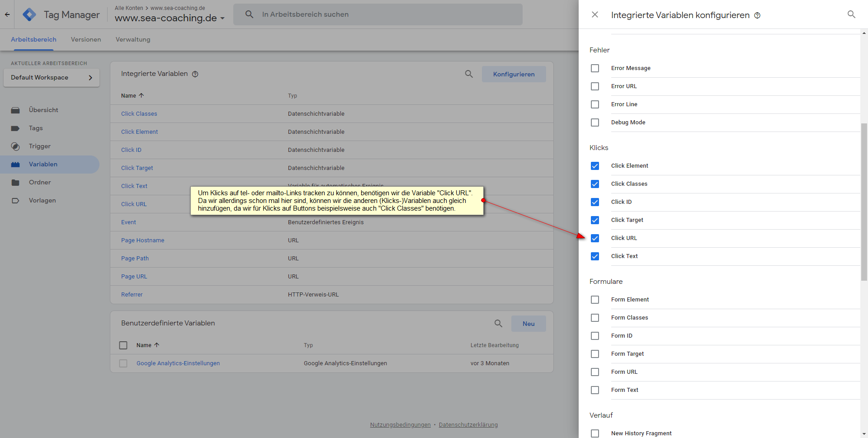Open search in Benutzerdefinierte Variablen section
868x438 pixels.
pos(498,324)
